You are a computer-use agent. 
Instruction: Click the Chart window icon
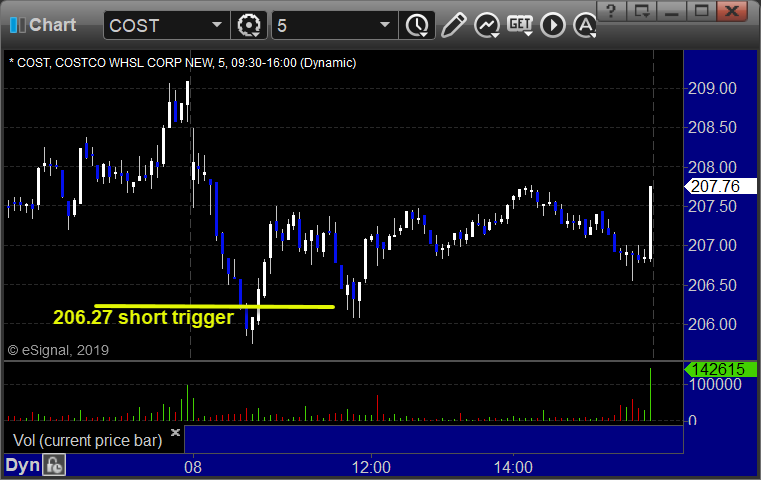click(x=17, y=25)
